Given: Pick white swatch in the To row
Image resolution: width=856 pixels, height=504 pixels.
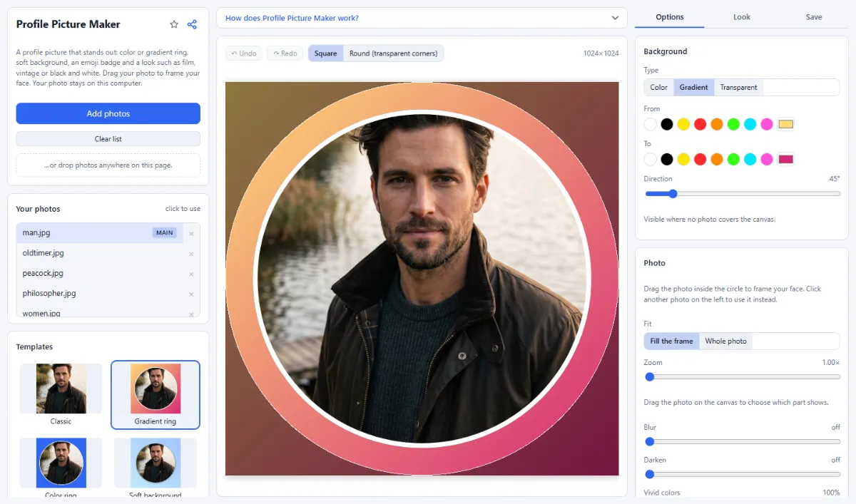Looking at the screenshot, I should 650,159.
